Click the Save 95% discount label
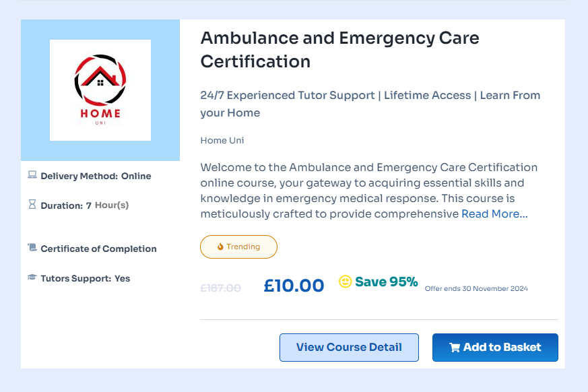 point(386,282)
